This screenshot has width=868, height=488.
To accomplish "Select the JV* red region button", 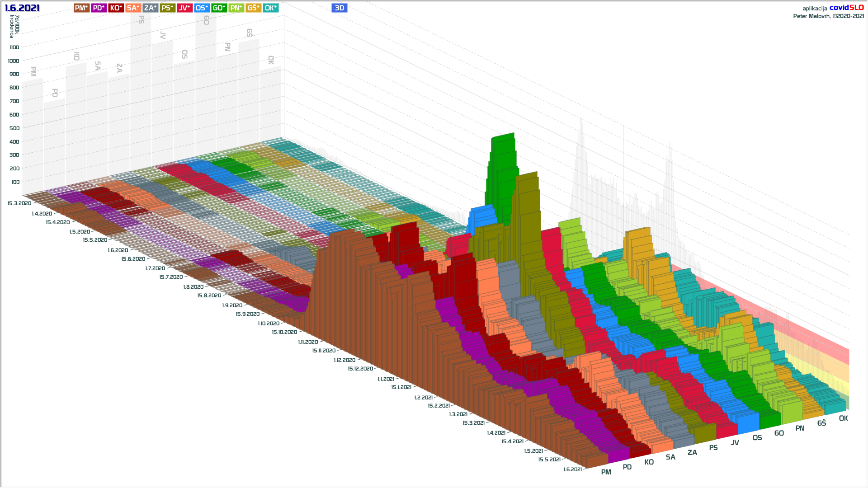I will point(184,8).
